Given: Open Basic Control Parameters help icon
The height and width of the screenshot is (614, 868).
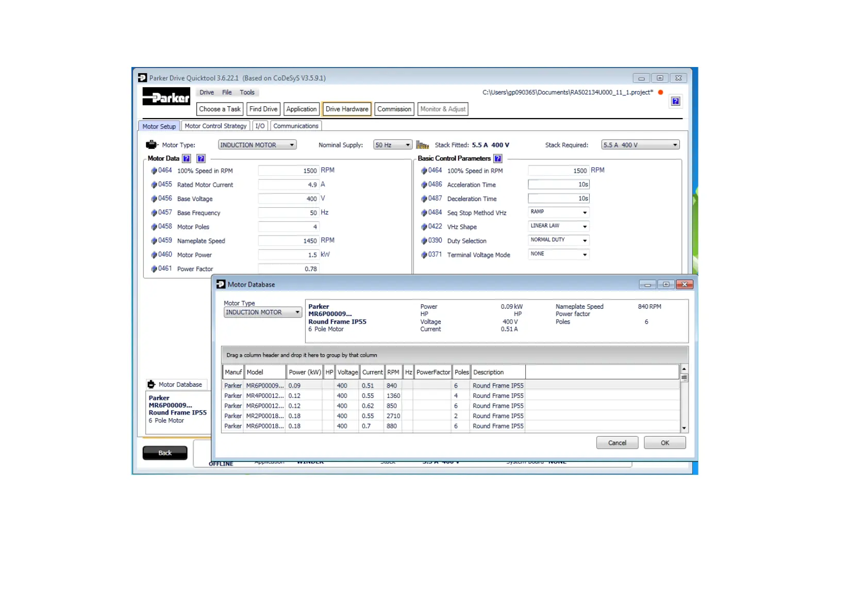Looking at the screenshot, I should tap(498, 159).
